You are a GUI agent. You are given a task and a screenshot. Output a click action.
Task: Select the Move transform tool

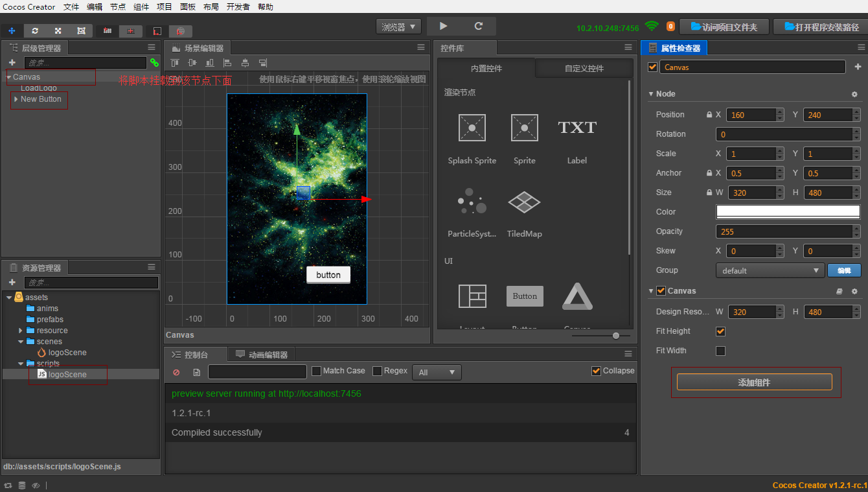click(x=12, y=30)
